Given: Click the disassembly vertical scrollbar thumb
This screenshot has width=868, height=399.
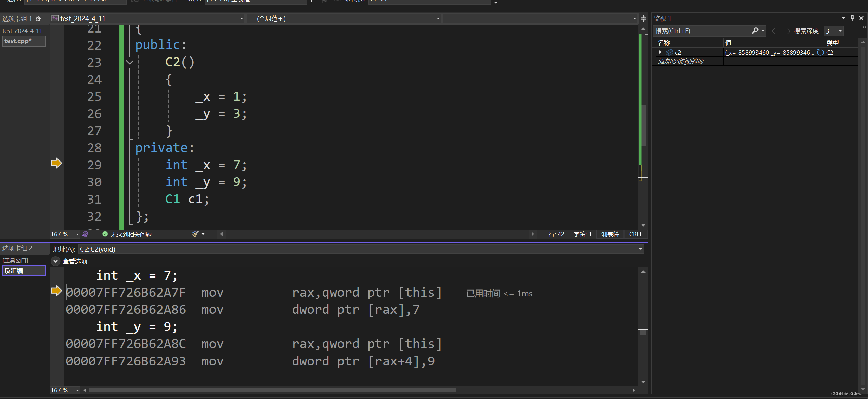Looking at the screenshot, I should click(643, 332).
